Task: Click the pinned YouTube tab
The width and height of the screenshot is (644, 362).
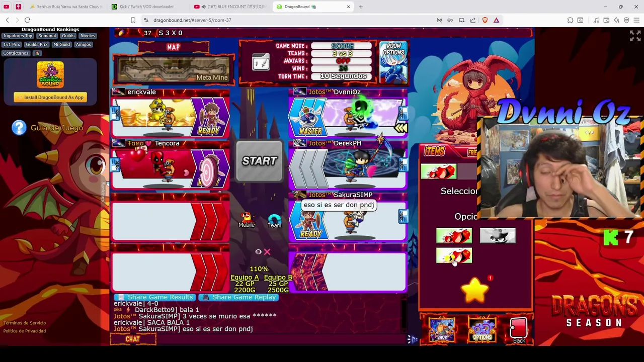Action: point(7,7)
